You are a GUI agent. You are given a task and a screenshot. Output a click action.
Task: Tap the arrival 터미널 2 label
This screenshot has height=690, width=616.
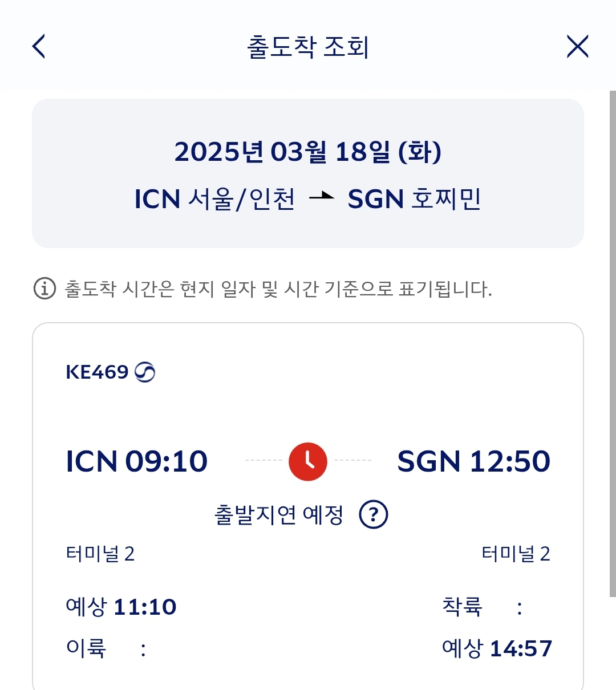click(x=516, y=554)
